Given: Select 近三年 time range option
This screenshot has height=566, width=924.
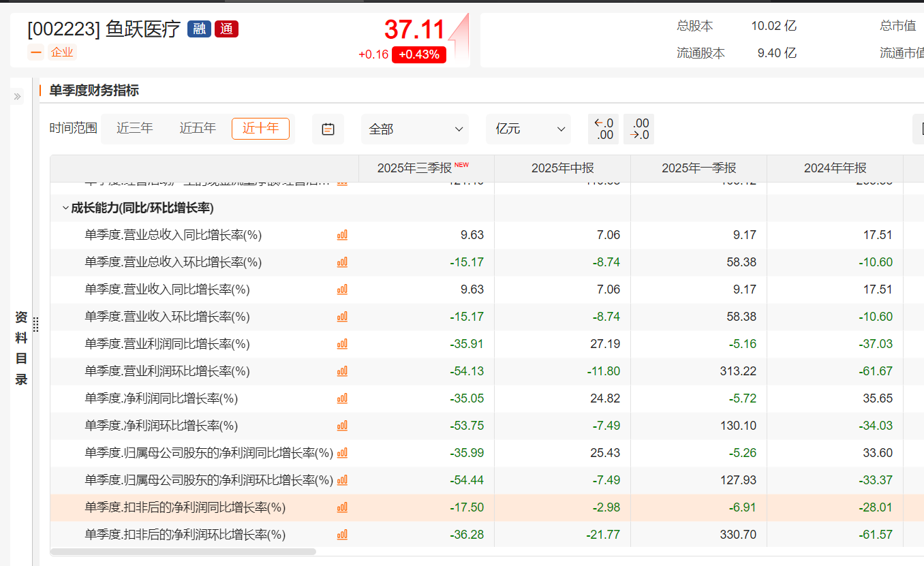Looking at the screenshot, I should pyautogui.click(x=135, y=128).
